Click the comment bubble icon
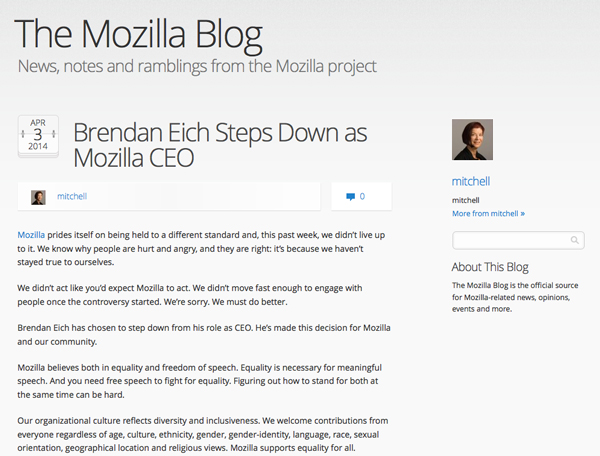600x456 pixels. click(x=350, y=197)
